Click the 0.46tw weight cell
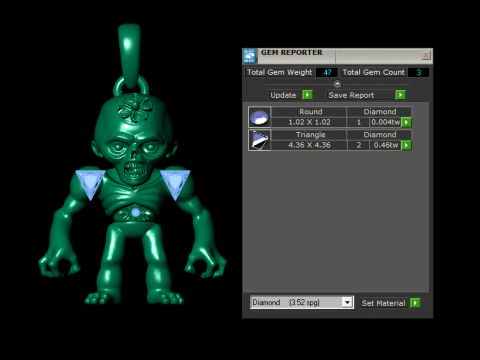 [386, 145]
